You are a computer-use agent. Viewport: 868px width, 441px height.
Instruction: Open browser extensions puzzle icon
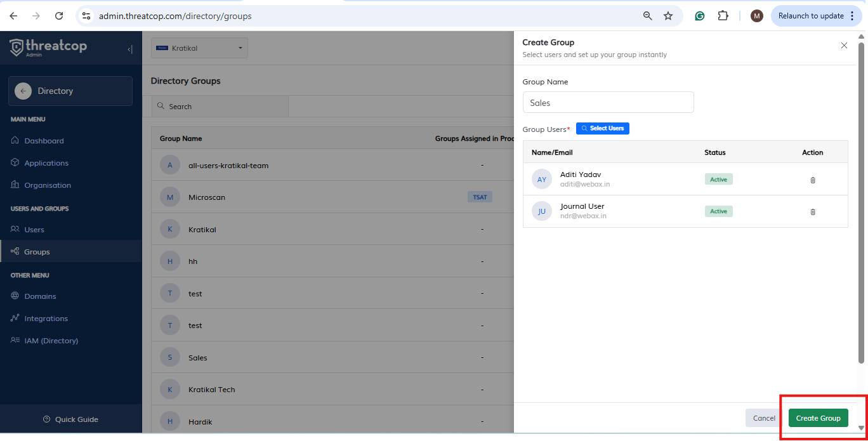(723, 16)
